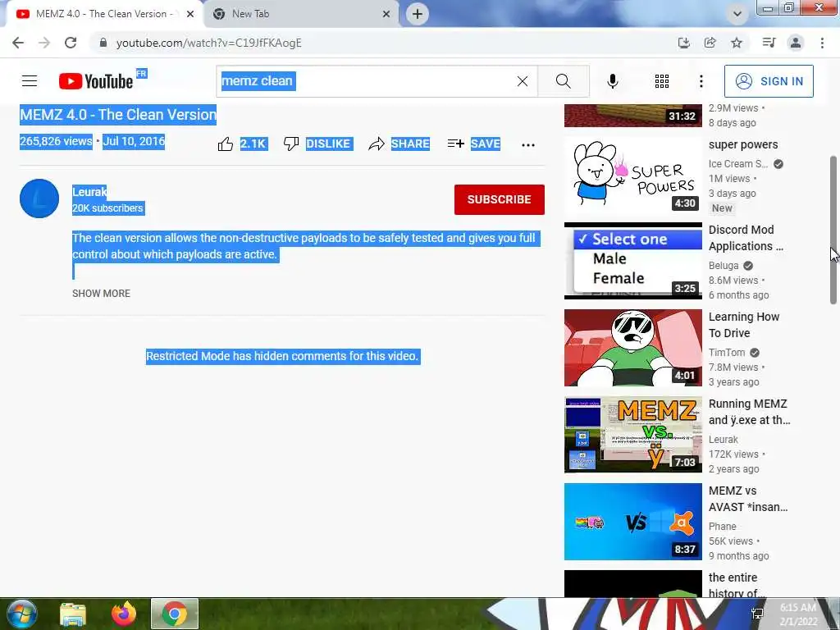Viewport: 840px width, 630px height.
Task: Open Learning How To Drive thumbnail
Action: 632,348
